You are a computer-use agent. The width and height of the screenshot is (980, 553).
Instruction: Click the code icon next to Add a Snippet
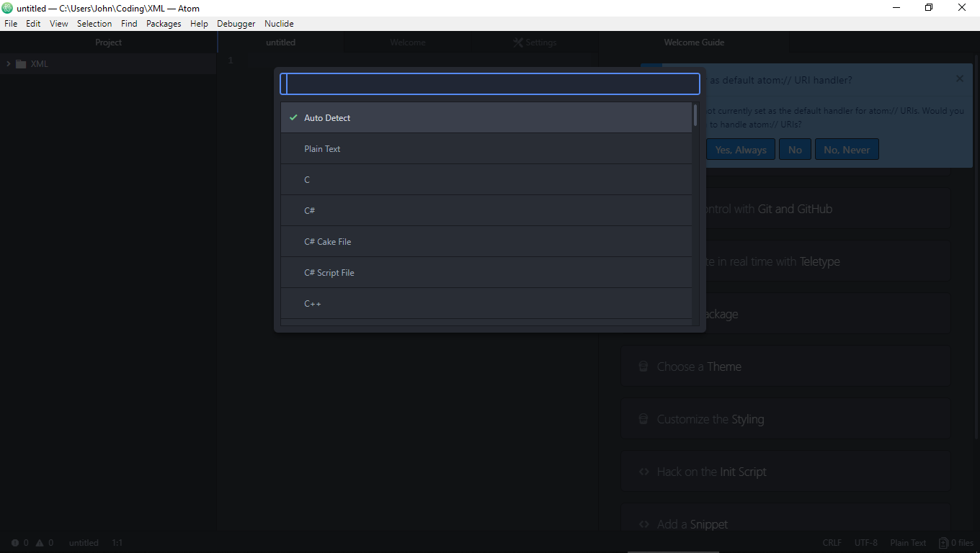tap(643, 523)
